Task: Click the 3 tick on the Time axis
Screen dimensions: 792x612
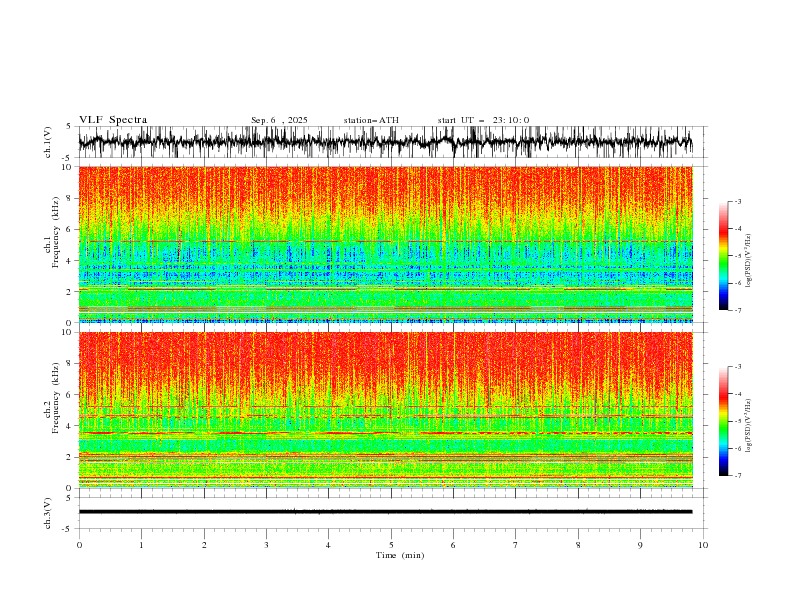Action: tap(266, 545)
